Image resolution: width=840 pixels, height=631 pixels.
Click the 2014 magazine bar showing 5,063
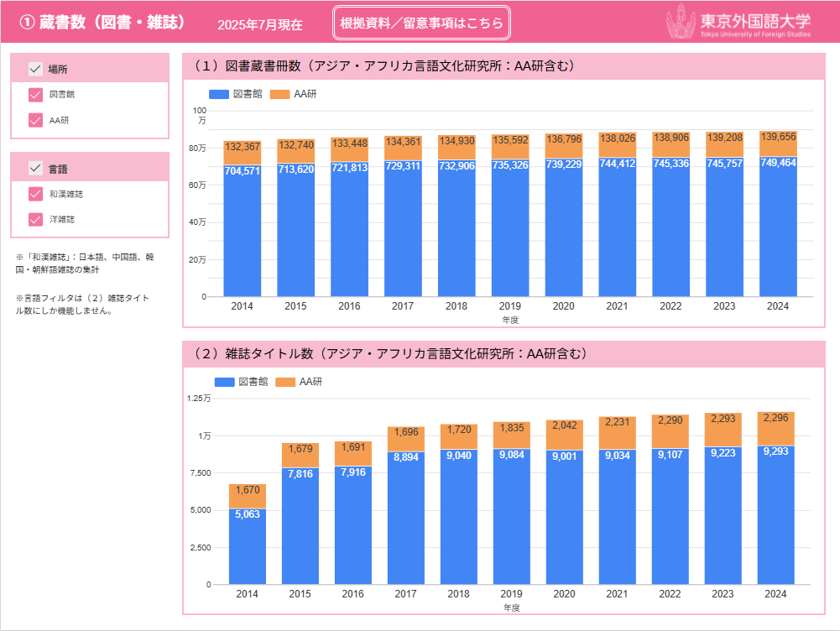[247, 545]
